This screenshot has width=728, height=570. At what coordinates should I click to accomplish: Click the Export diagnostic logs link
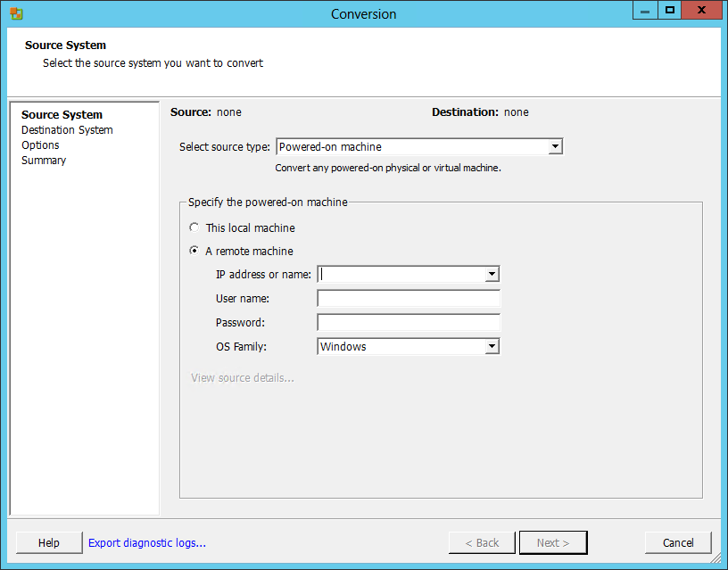[x=146, y=542]
